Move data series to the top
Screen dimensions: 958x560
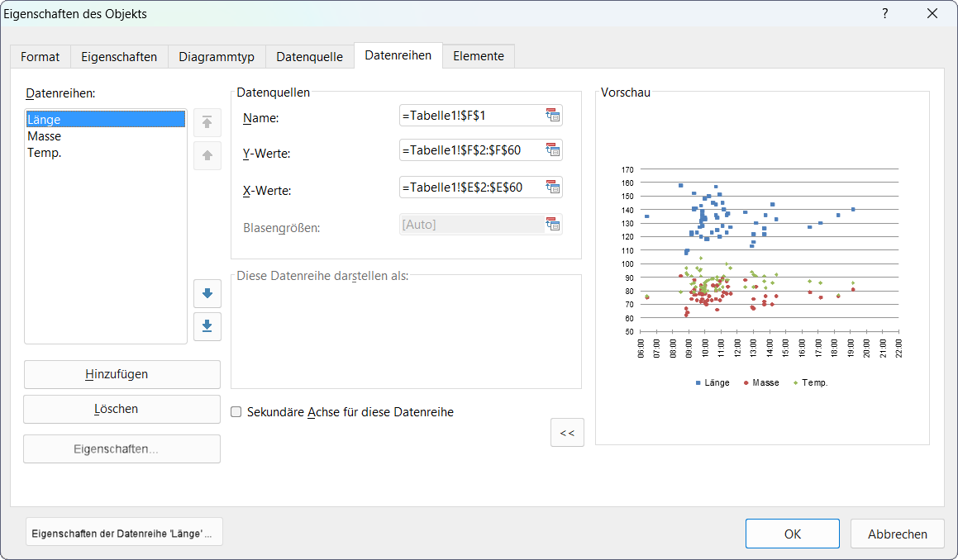point(207,122)
